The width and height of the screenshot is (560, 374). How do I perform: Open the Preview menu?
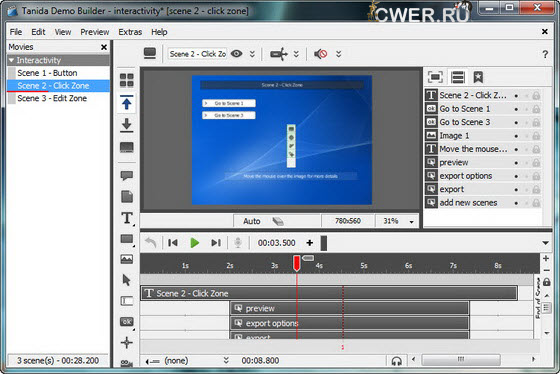95,32
